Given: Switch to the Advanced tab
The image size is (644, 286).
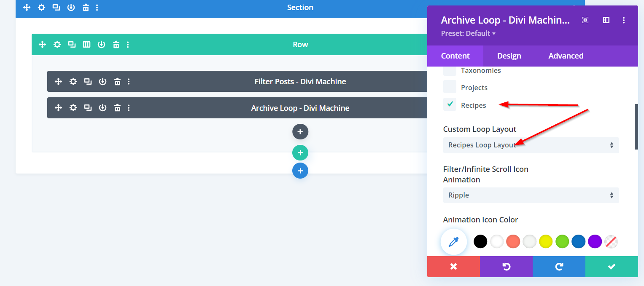Looking at the screenshot, I should pos(566,56).
